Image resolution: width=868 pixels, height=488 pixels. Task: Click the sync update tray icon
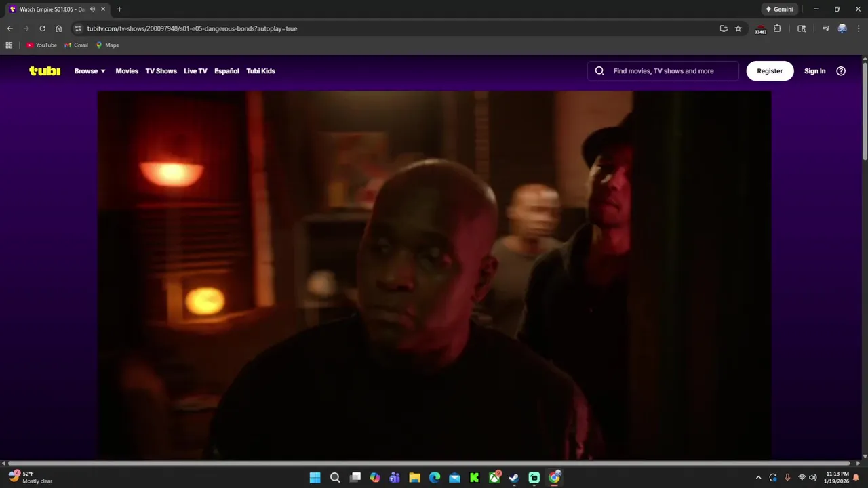click(773, 478)
